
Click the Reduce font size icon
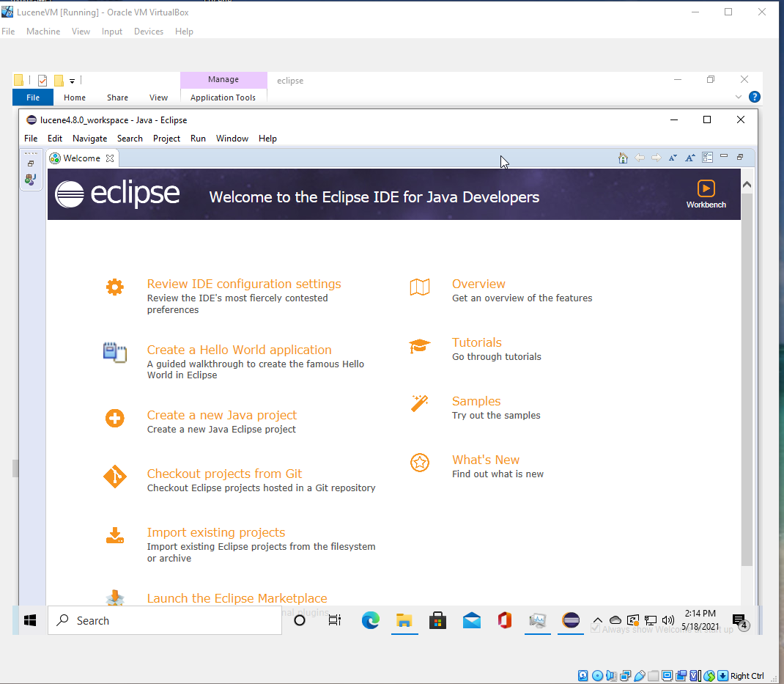point(673,158)
